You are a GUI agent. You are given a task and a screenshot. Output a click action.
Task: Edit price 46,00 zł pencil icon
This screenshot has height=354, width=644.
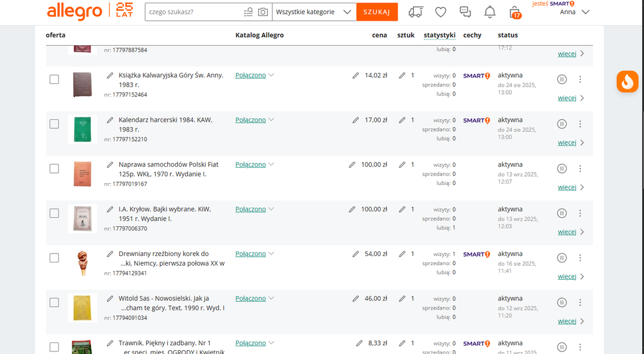tap(356, 299)
